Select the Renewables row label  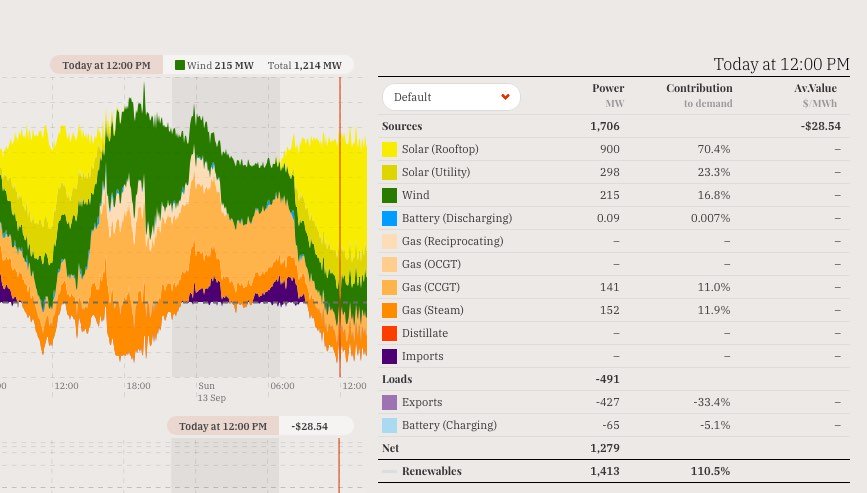(x=431, y=471)
